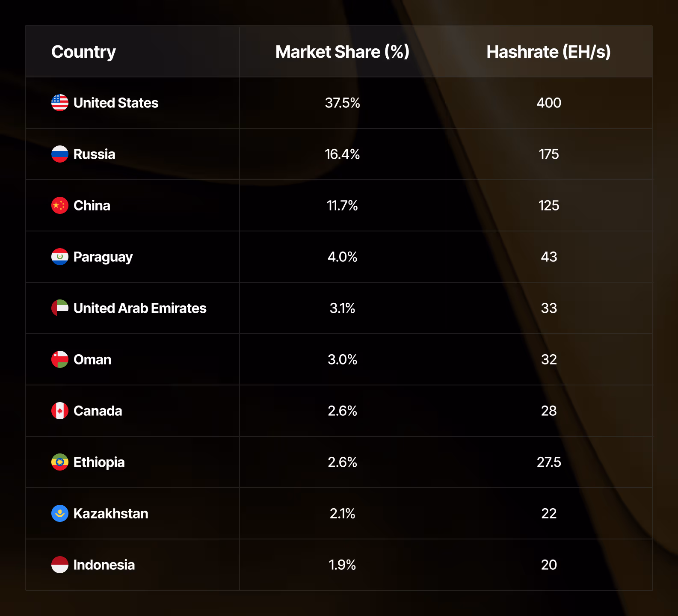
Task: Click the Oman flag icon
Action: click(x=60, y=359)
